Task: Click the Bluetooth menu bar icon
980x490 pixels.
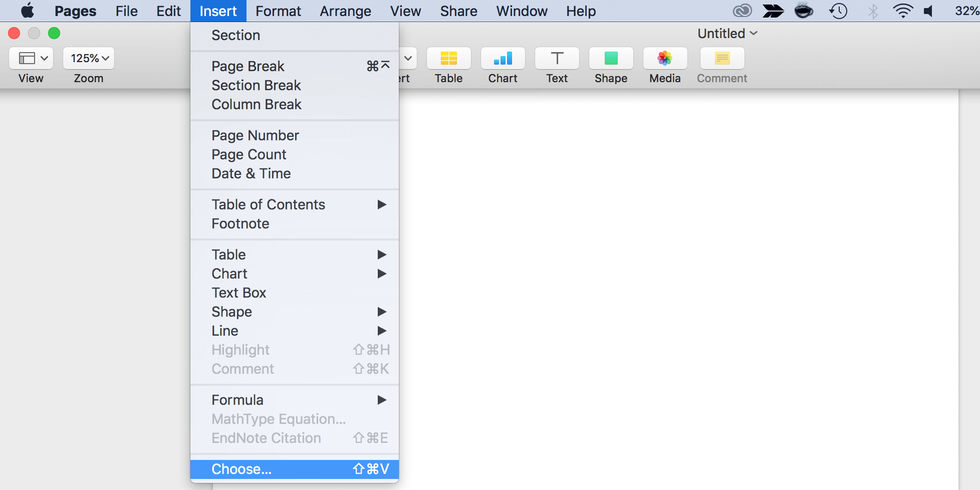Action: click(873, 11)
